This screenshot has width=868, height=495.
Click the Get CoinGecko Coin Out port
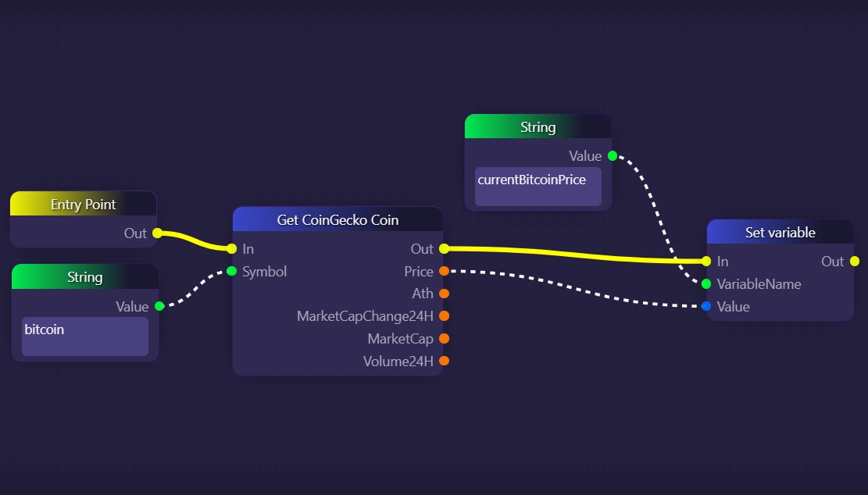(x=444, y=249)
